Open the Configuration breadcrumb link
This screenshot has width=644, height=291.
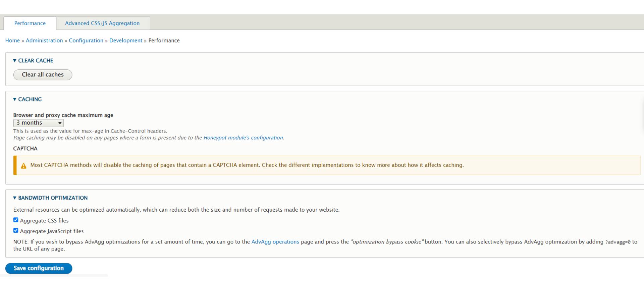86,41
